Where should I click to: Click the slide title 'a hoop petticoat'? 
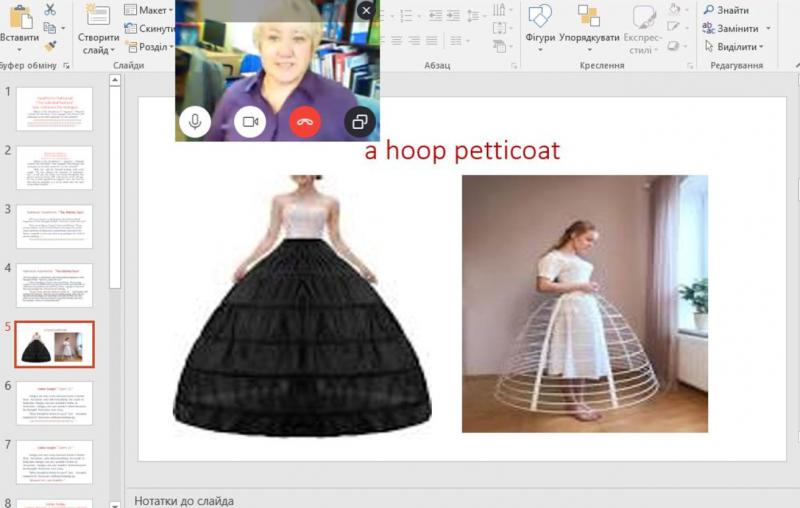(x=462, y=150)
